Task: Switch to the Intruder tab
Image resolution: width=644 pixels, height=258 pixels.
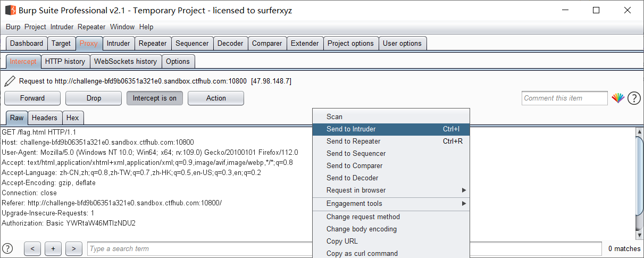Action: click(x=118, y=44)
